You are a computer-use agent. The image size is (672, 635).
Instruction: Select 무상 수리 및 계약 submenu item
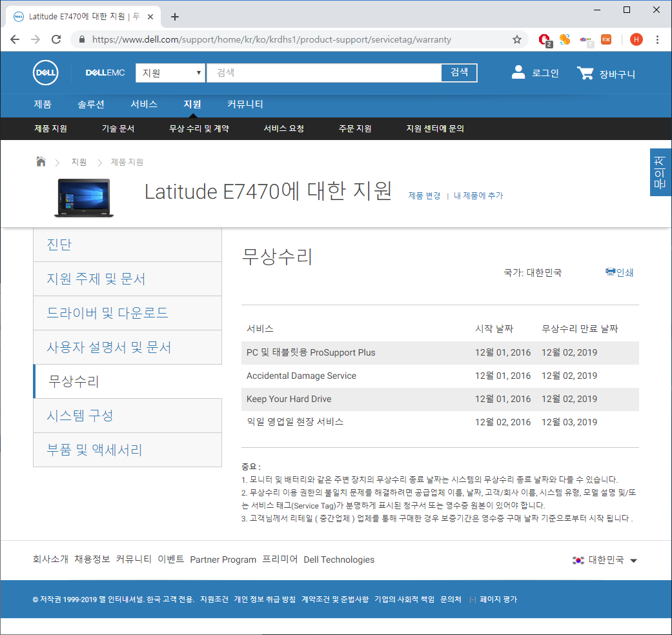click(x=199, y=128)
